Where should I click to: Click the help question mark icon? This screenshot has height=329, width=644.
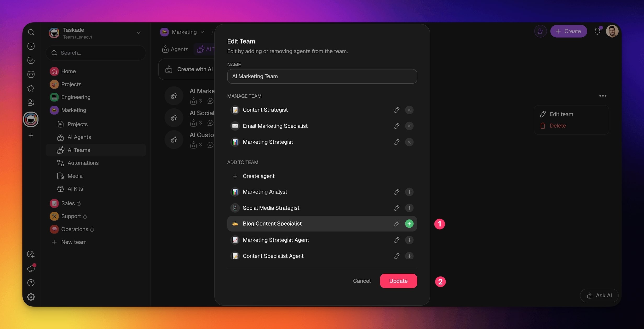point(31,283)
